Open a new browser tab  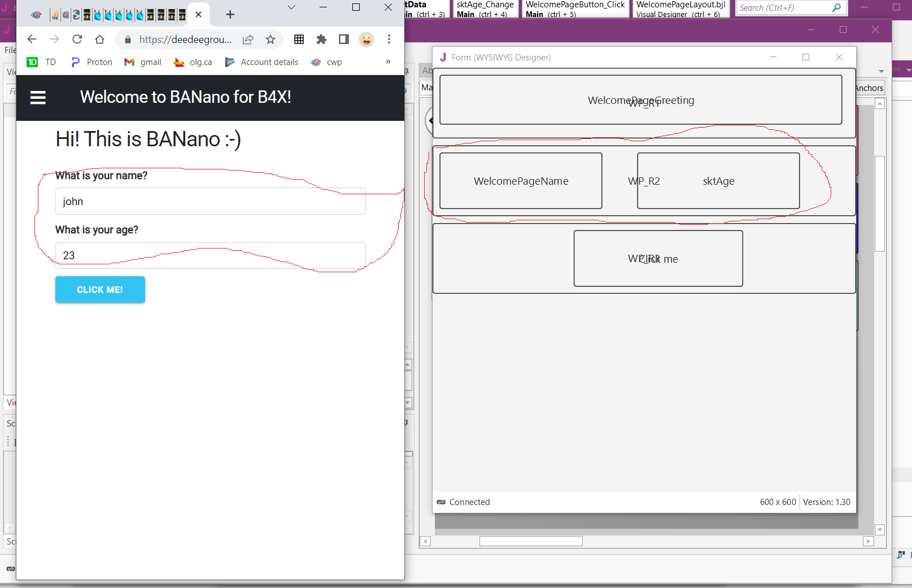point(230,15)
